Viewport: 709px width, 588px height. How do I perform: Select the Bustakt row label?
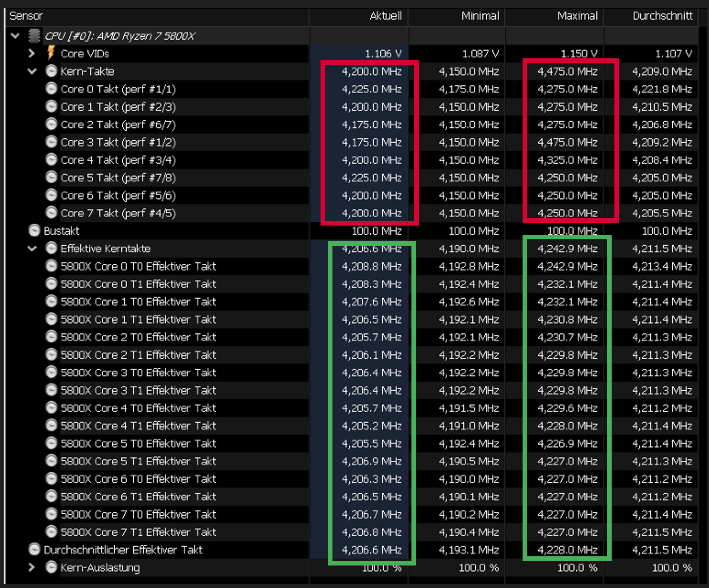point(62,231)
